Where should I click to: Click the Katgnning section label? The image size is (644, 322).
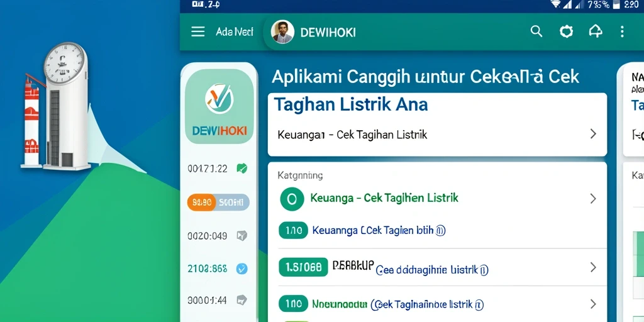(x=300, y=176)
